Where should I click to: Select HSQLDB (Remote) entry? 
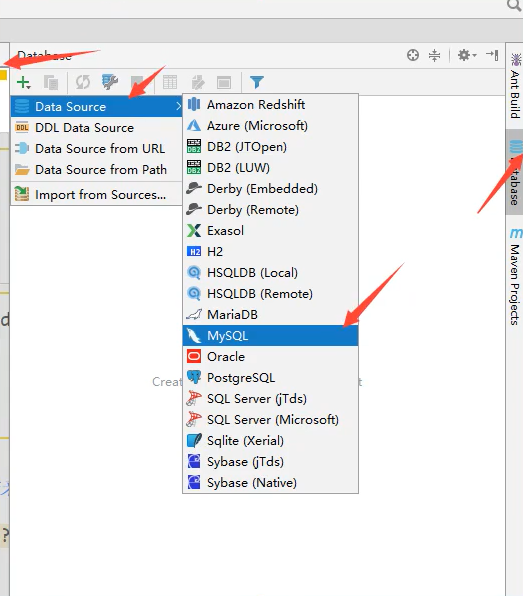click(x=270, y=294)
